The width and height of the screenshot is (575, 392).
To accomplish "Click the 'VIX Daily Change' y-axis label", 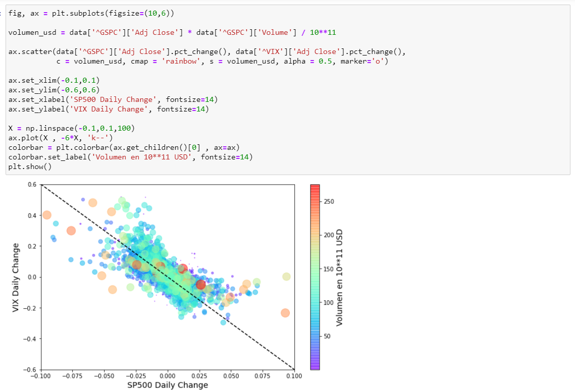I will (x=16, y=277).
